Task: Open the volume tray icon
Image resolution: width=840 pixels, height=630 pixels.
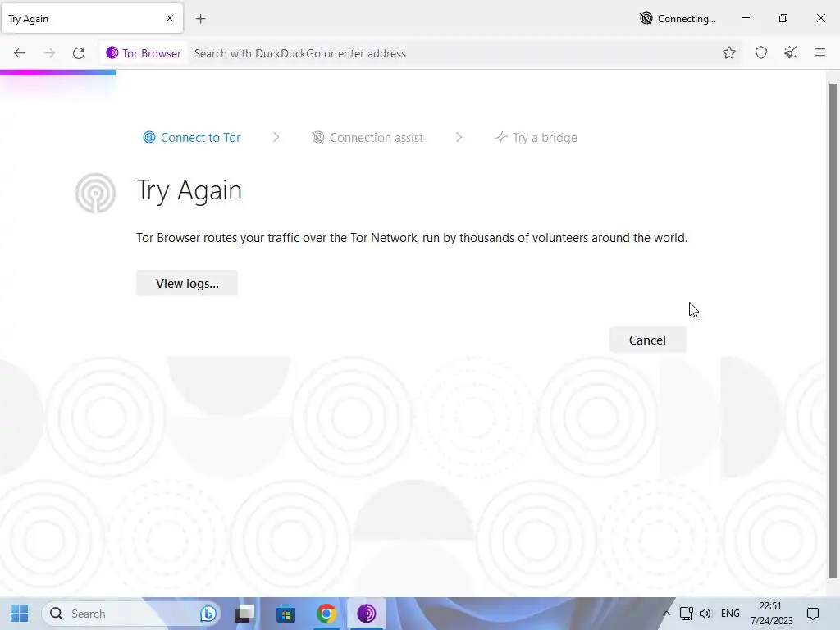Action: pyautogui.click(x=705, y=614)
